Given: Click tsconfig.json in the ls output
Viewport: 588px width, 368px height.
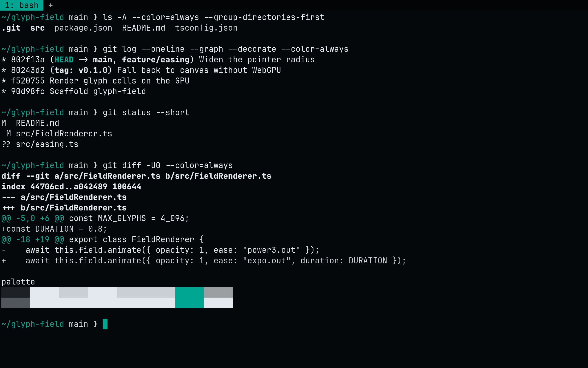Looking at the screenshot, I should coord(206,28).
